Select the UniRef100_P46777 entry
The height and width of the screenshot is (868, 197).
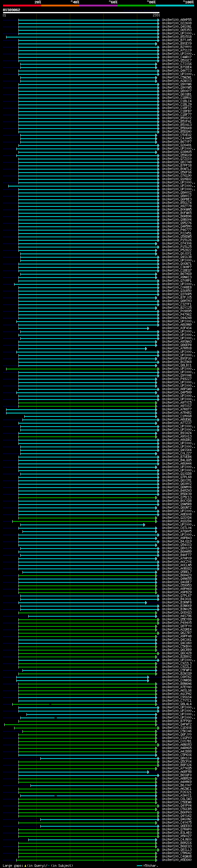[x=176, y=230]
